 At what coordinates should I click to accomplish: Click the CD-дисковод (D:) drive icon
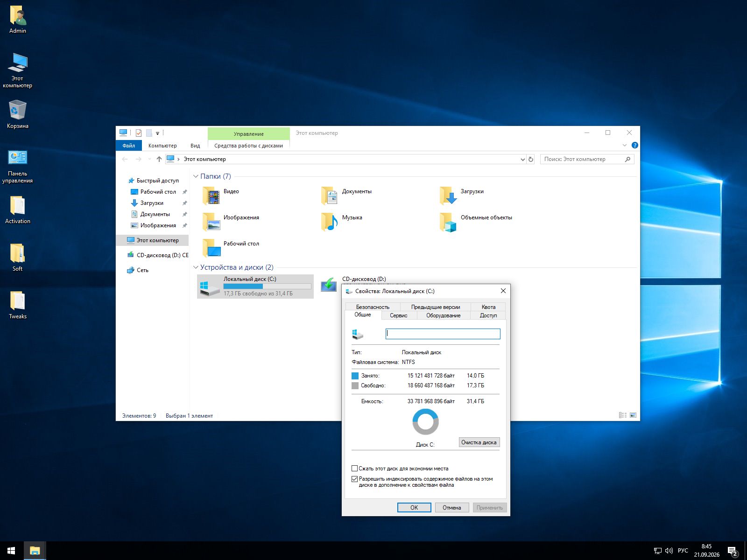(x=329, y=284)
